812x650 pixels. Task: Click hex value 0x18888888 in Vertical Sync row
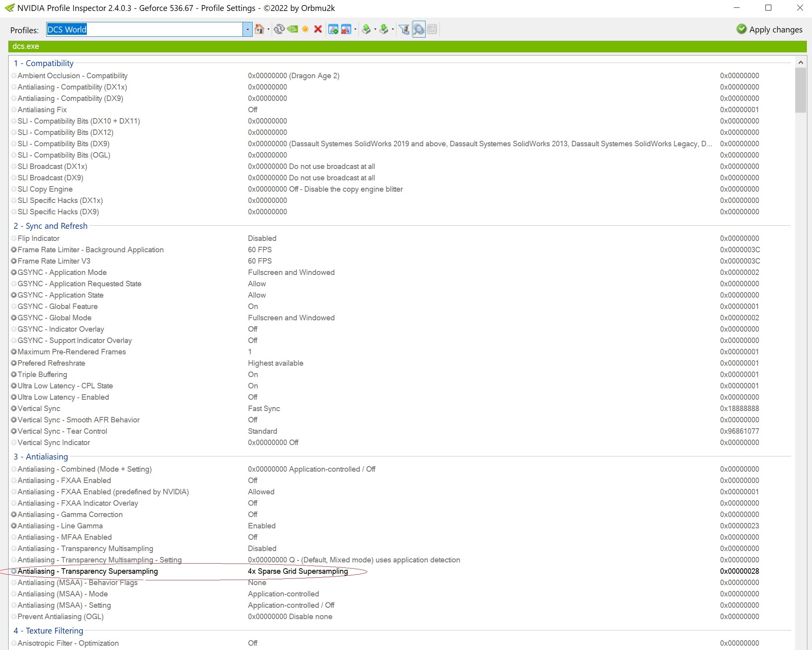(739, 408)
